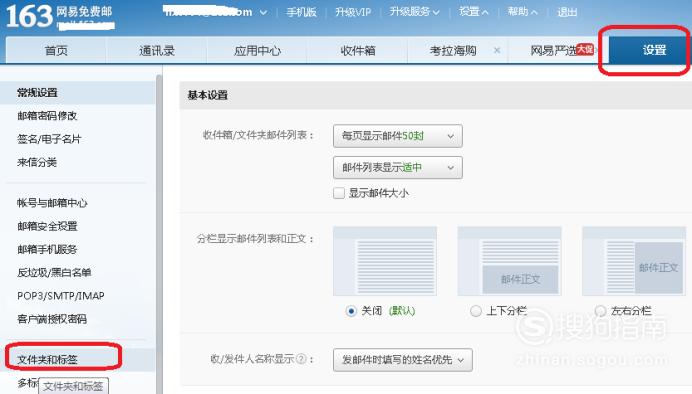Open the 邮件列表显示适中 dropdown
Image resolution: width=692 pixels, height=394 pixels.
click(x=398, y=168)
